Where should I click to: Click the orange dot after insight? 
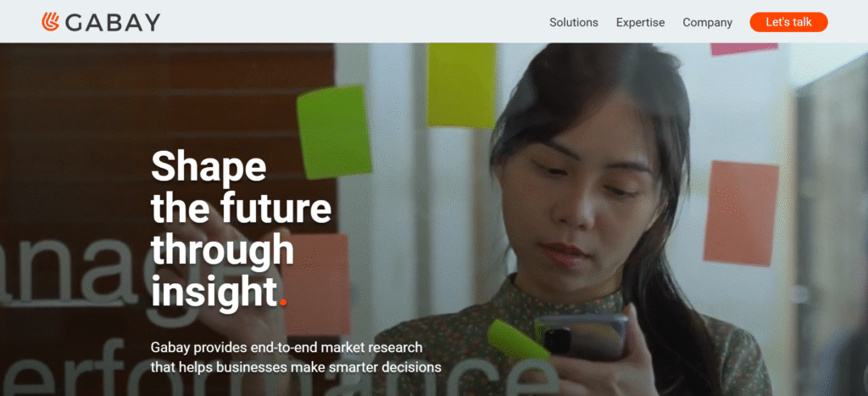point(283,303)
